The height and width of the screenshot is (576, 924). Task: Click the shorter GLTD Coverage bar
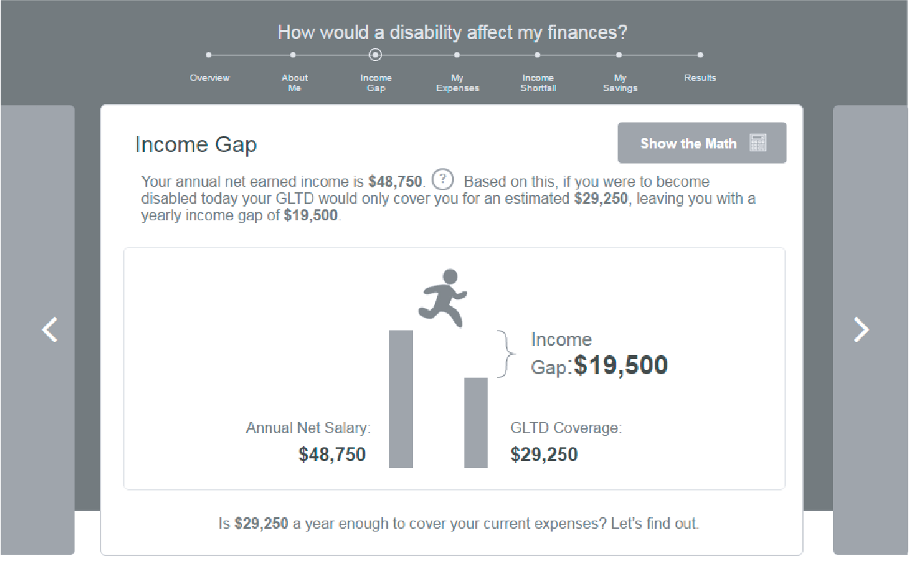pyautogui.click(x=476, y=423)
